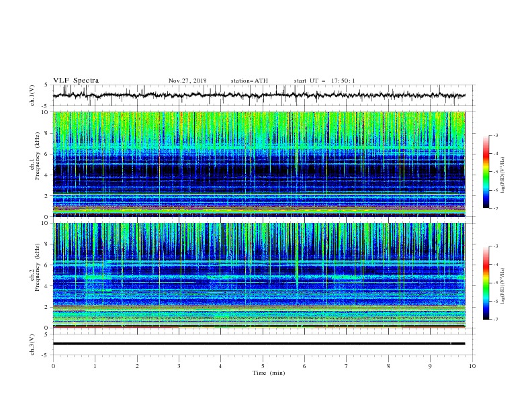Click the "3" tick on the time axis
This screenshot has height=411, width=532.
[x=179, y=366]
